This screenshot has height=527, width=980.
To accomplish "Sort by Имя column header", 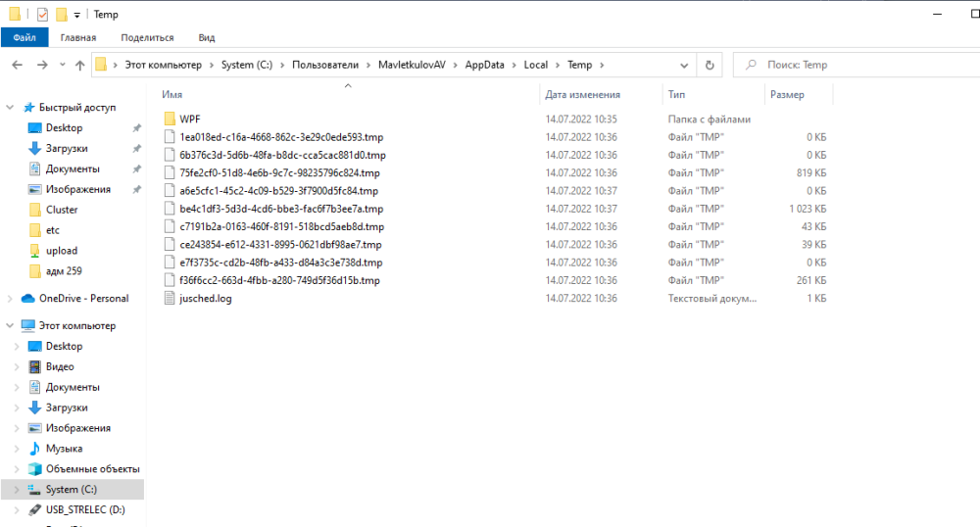I will (171, 95).
